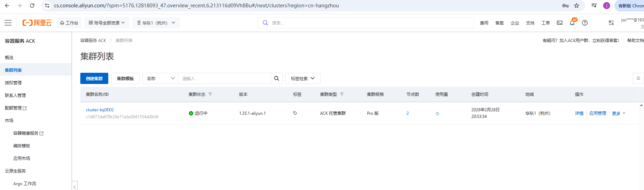Click the cluster name search input
Viewport: 644px width, 190px height.
pos(224,78)
